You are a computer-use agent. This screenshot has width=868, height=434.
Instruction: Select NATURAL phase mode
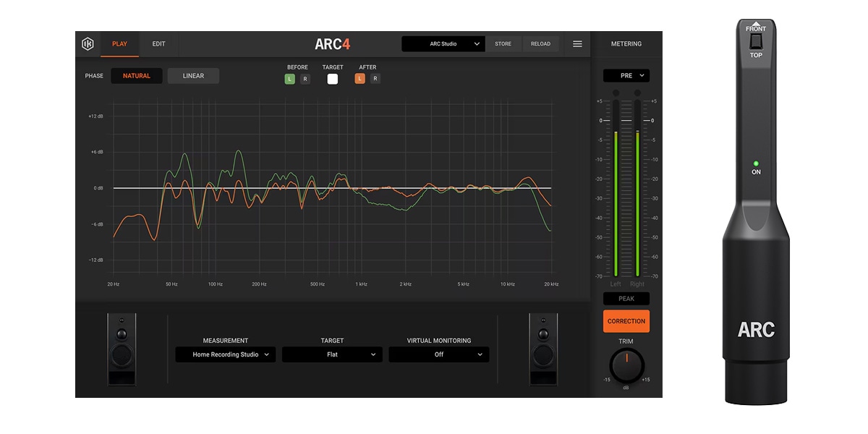point(137,76)
